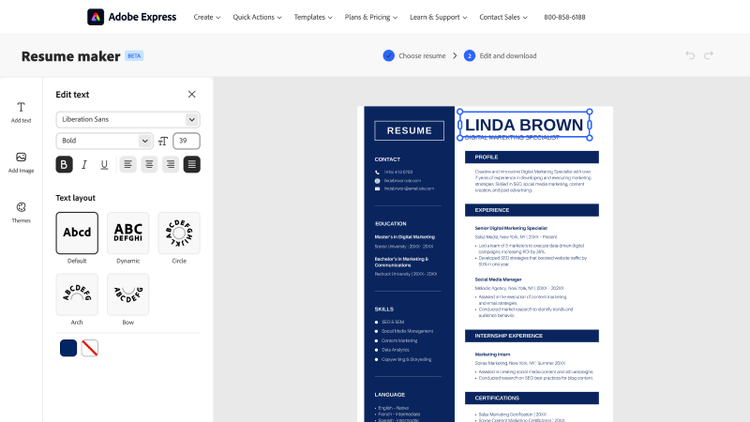The width and height of the screenshot is (750, 422).
Task: Align text left
Action: pos(128,165)
